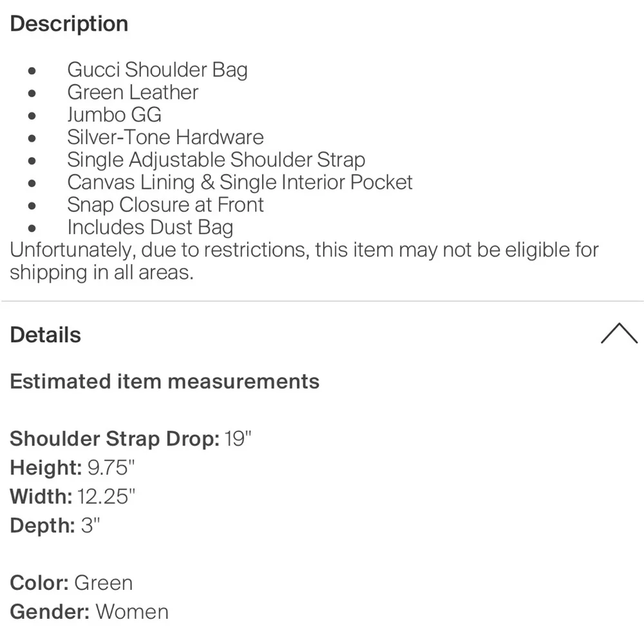644x644 pixels.
Task: Collapse the Details section chevron
Action: (x=618, y=334)
